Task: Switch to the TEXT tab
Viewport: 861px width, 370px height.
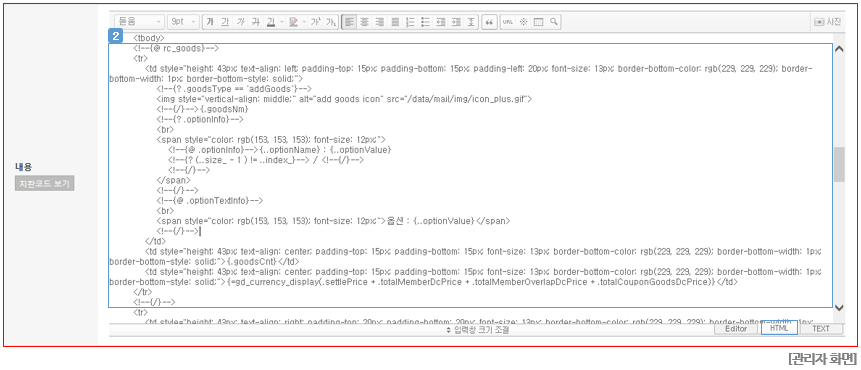Action: 821,329
